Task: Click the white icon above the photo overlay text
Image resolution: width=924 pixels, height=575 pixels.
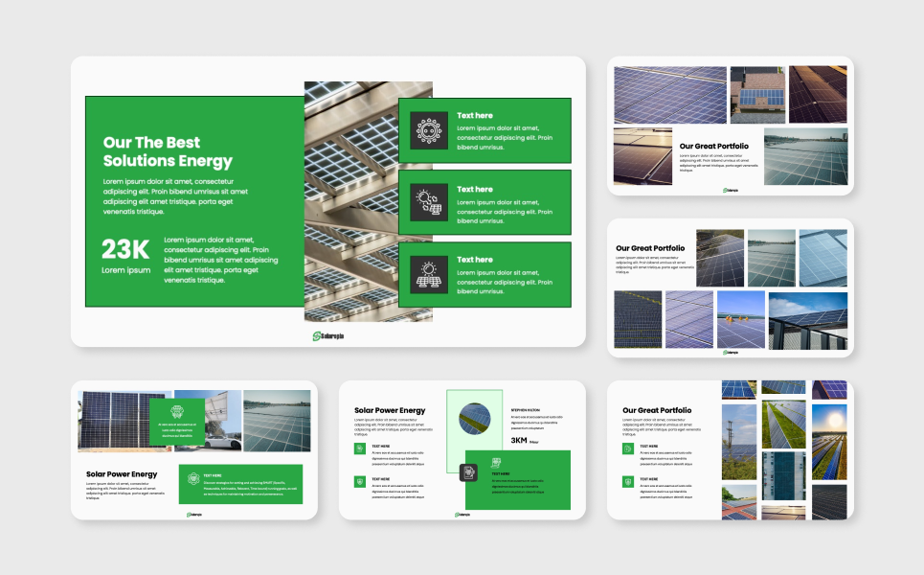Action: [x=176, y=410]
